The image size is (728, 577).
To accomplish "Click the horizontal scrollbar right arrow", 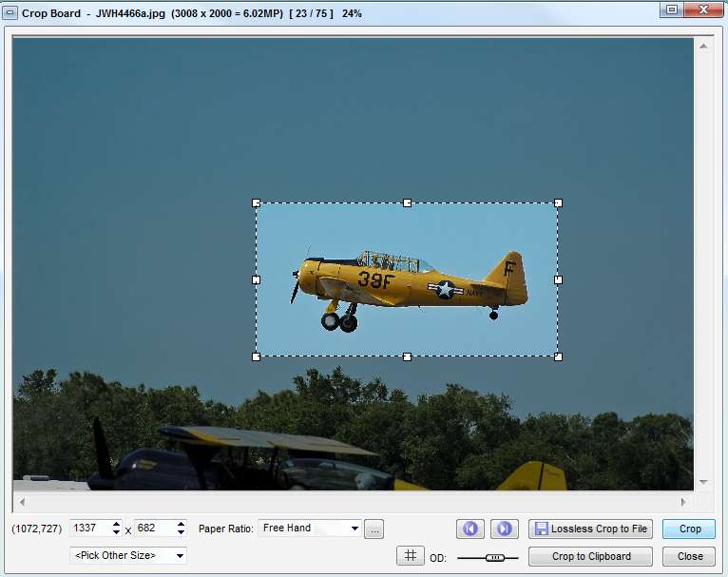I will click(683, 502).
